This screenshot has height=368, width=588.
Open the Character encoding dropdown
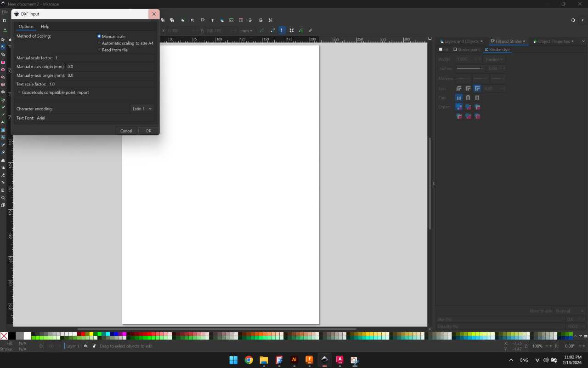point(141,109)
